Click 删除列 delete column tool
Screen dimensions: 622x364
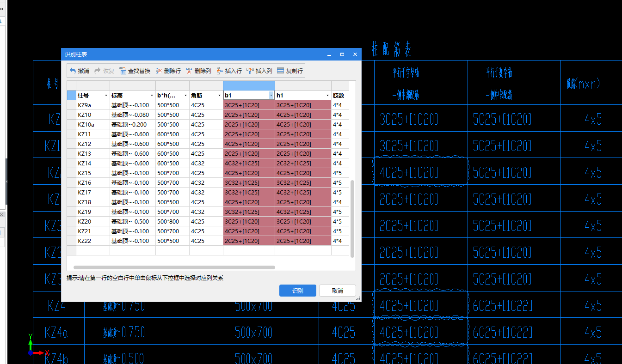pyautogui.click(x=198, y=71)
